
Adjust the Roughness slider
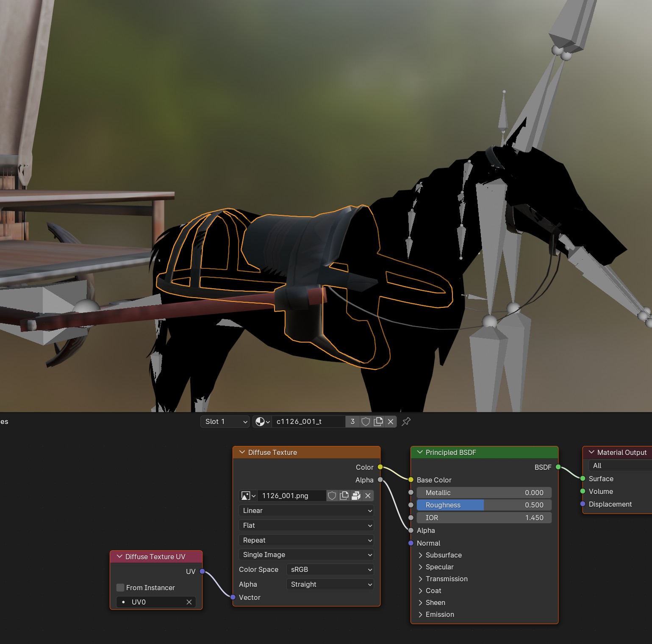point(484,505)
